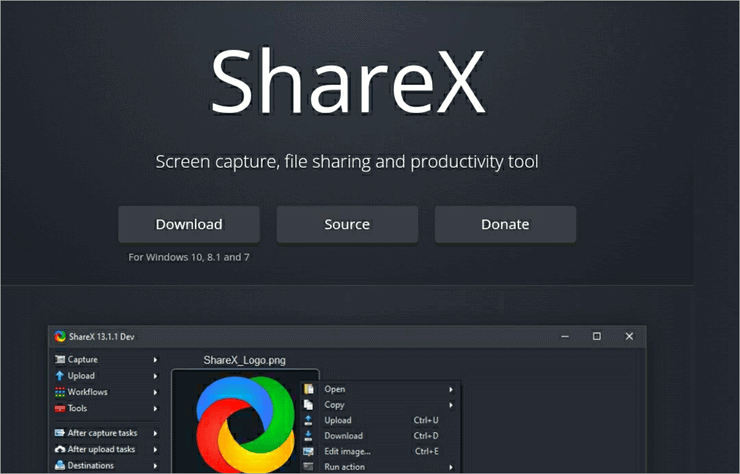Viewport: 740px width, 474px height.
Task: Click the red Tools toolbox icon
Action: pos(60,408)
